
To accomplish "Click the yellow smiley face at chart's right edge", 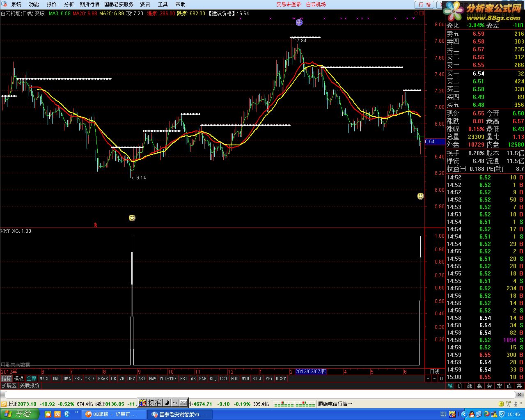I will coord(421,196).
